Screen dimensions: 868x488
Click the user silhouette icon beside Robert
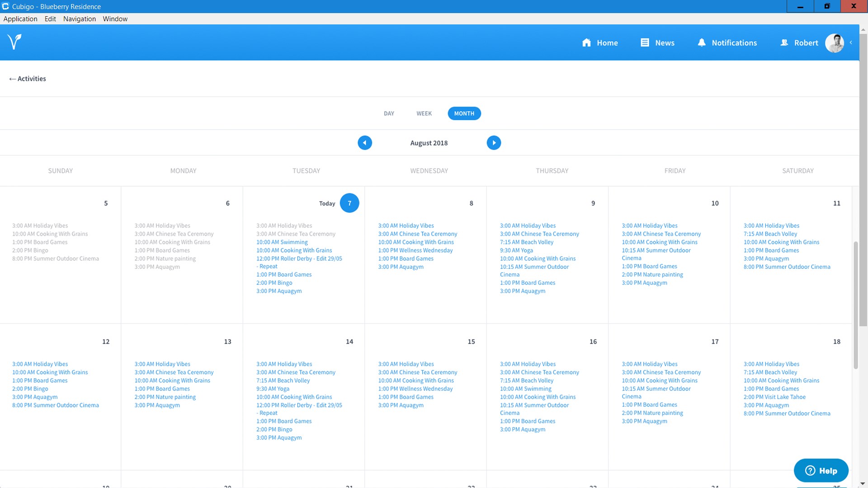click(x=784, y=42)
